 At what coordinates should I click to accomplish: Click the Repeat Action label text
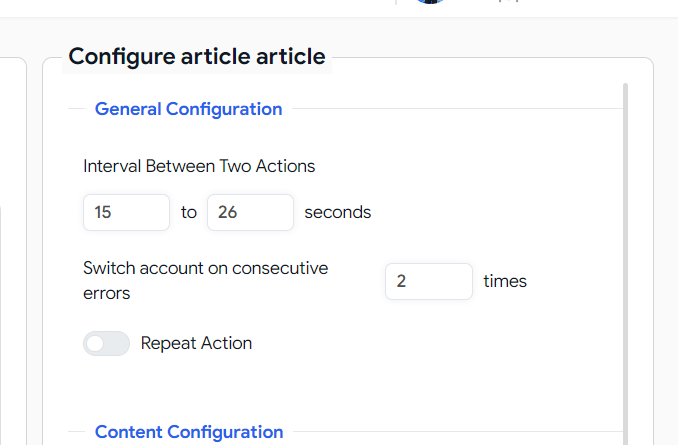click(x=196, y=343)
